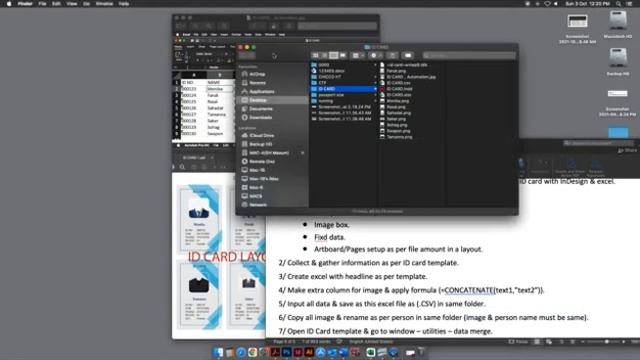Open the Go menu in menu bar
The width and height of the screenshot is (640, 360).
coord(86,4)
